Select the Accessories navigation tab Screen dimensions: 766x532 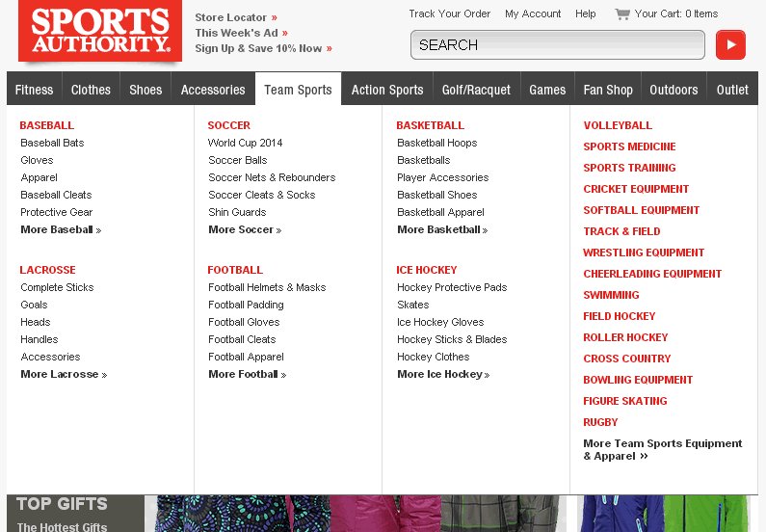click(213, 90)
